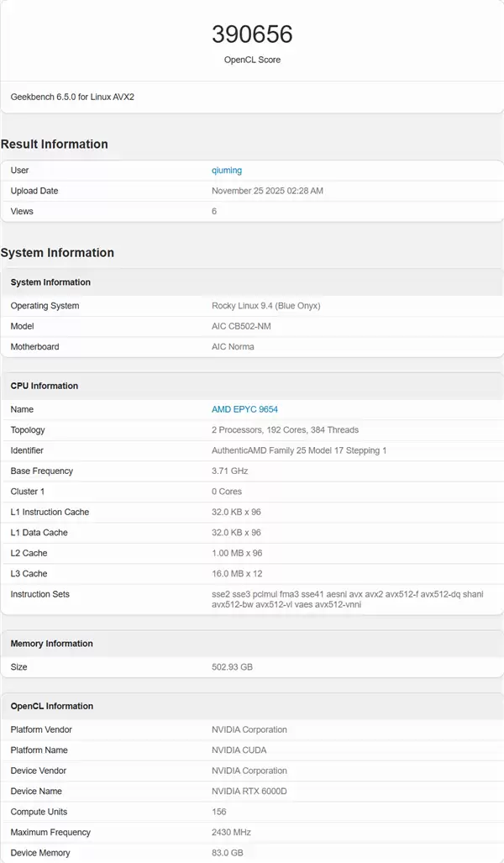Image resolution: width=504 pixels, height=863 pixels.
Task: Click the AIC Norma motherboard value
Action: coord(233,346)
